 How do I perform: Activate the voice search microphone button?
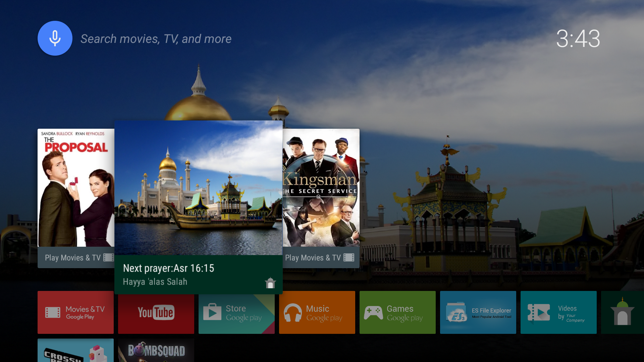55,38
